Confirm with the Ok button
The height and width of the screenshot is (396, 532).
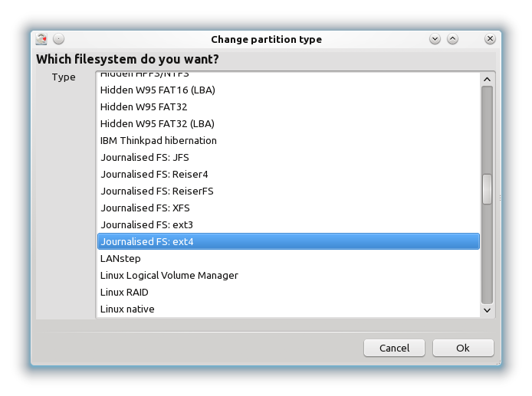pos(462,348)
